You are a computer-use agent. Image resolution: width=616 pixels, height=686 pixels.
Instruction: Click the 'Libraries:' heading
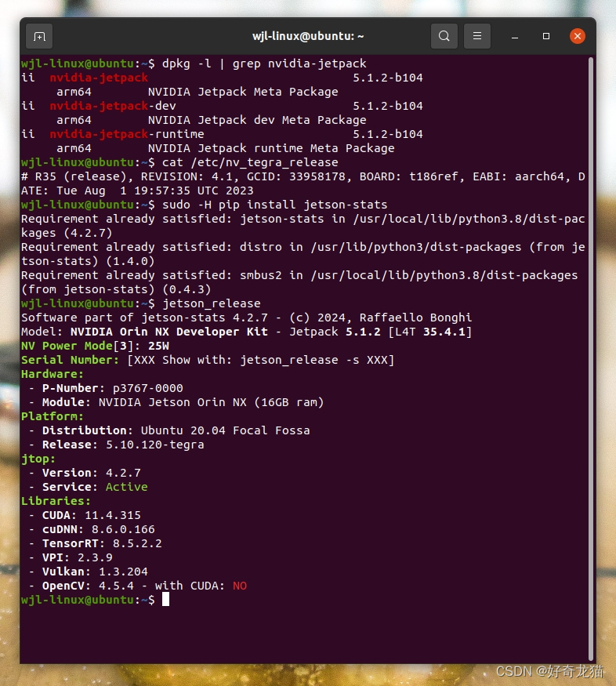pyautogui.click(x=56, y=501)
